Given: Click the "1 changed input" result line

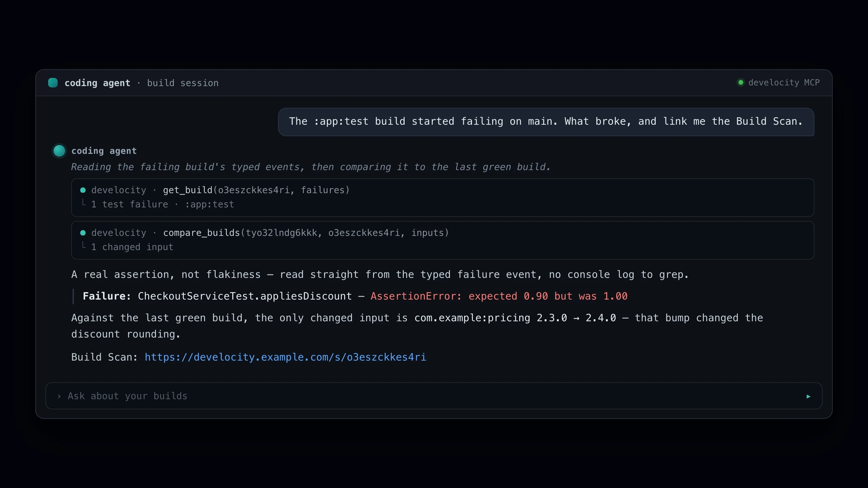Looking at the screenshot, I should pos(132,247).
